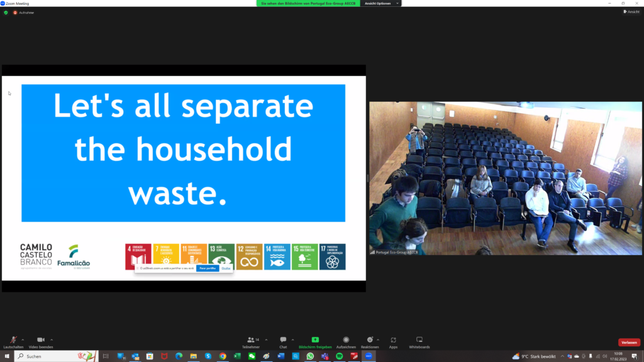Open the Teilnehmer participants panel
The height and width of the screenshot is (362, 644).
pos(251,340)
